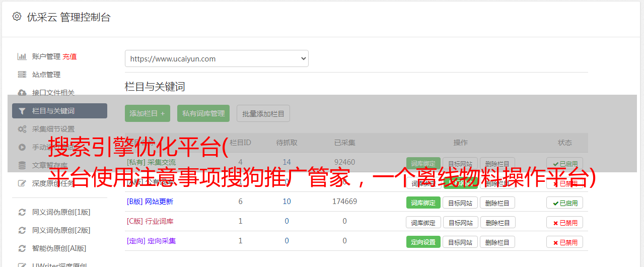Click the 已采集 column header

[344, 143]
